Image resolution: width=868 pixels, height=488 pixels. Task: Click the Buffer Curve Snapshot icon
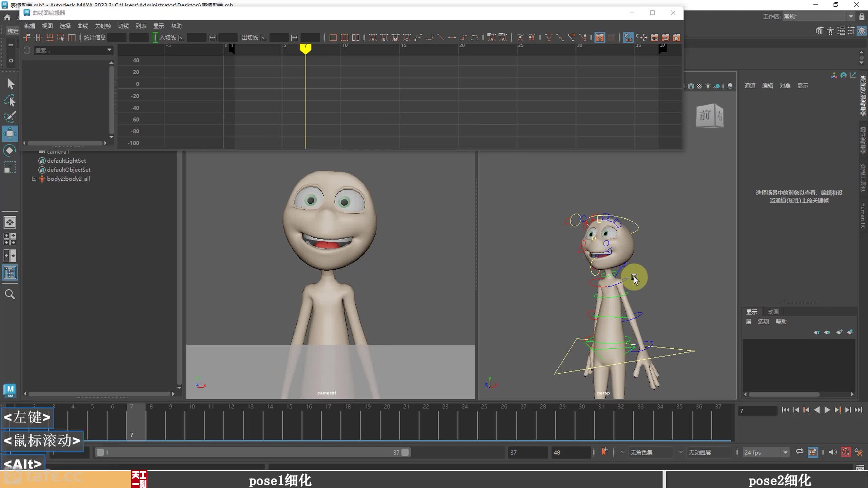520,37
